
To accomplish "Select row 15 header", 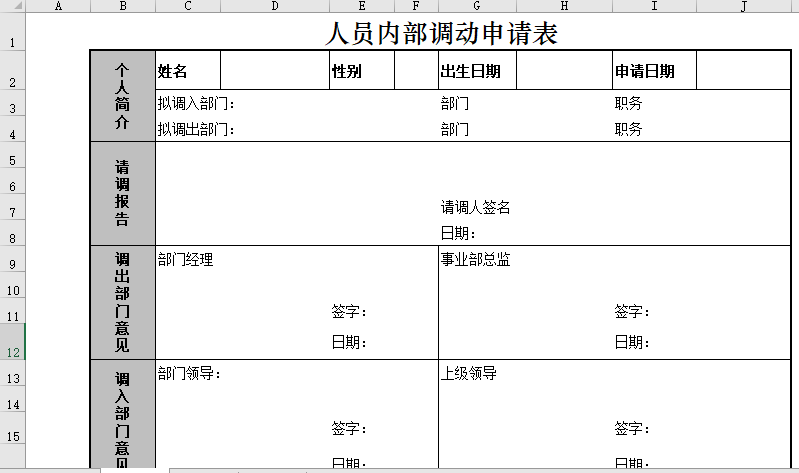I will 12,436.
